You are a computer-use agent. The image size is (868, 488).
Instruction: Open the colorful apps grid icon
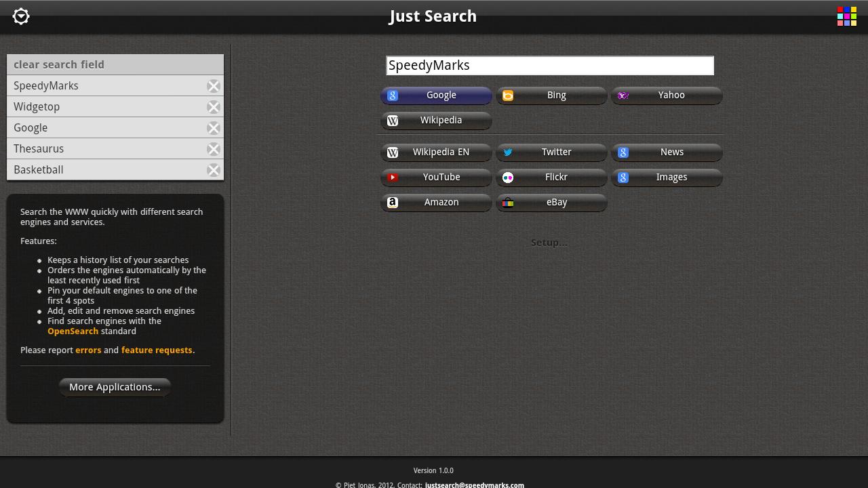(847, 16)
